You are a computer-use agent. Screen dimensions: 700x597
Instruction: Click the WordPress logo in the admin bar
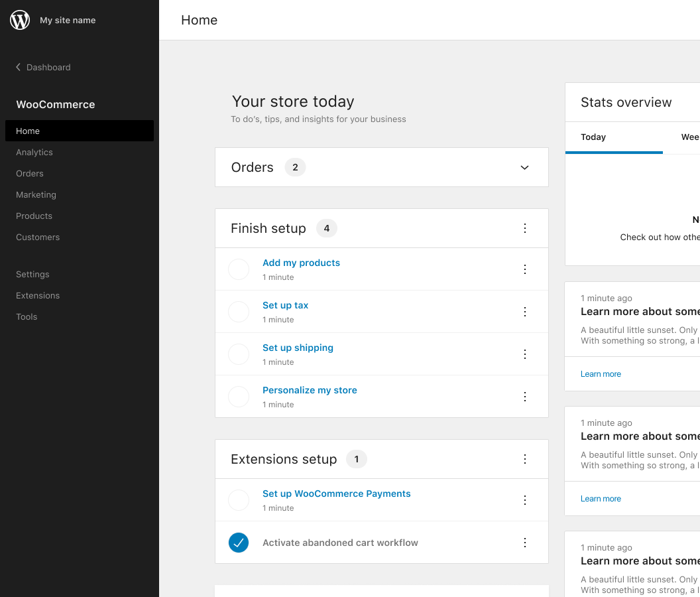19,19
